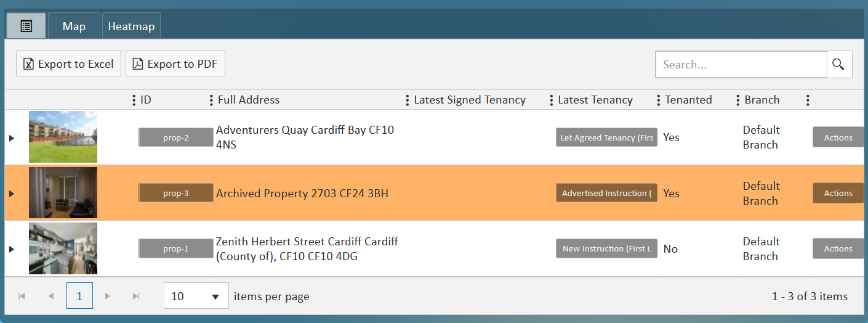868x323 pixels.
Task: Expand the Zenith Herbert Street row
Action: point(11,249)
